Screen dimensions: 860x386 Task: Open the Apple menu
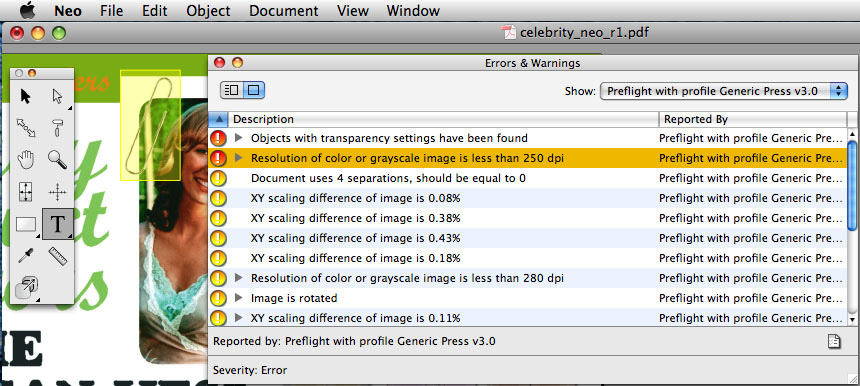27,10
